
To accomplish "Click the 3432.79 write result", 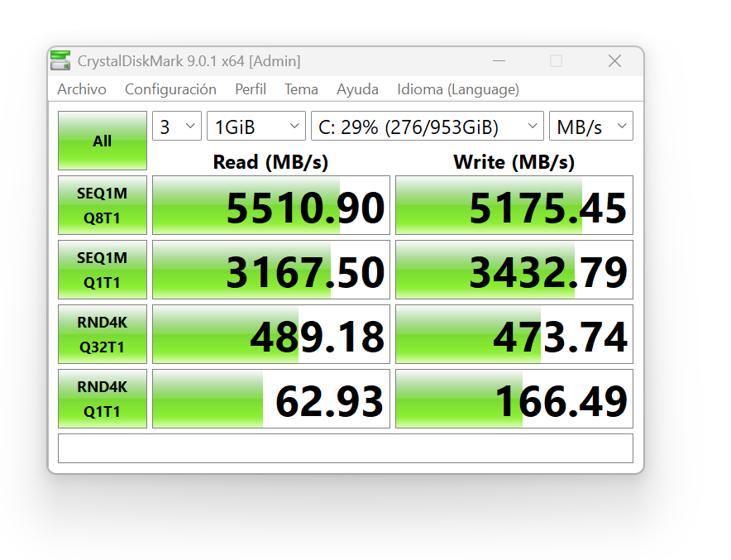I will click(514, 270).
